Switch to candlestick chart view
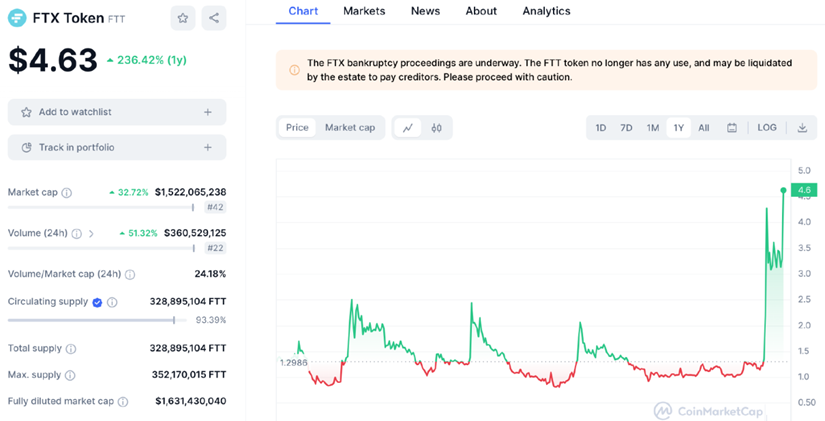Screen dimensions: 825x421 [436, 127]
